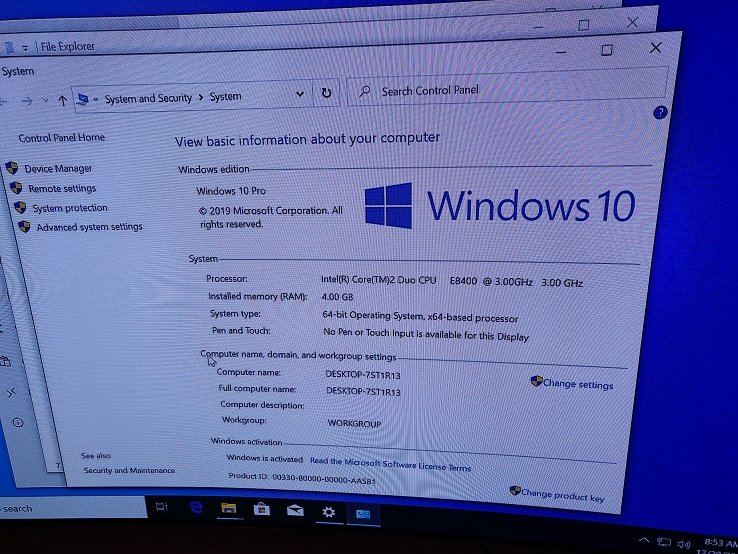The height and width of the screenshot is (554, 738).
Task: Click shield icon beside Advanced system settings
Action: pyautogui.click(x=24, y=227)
